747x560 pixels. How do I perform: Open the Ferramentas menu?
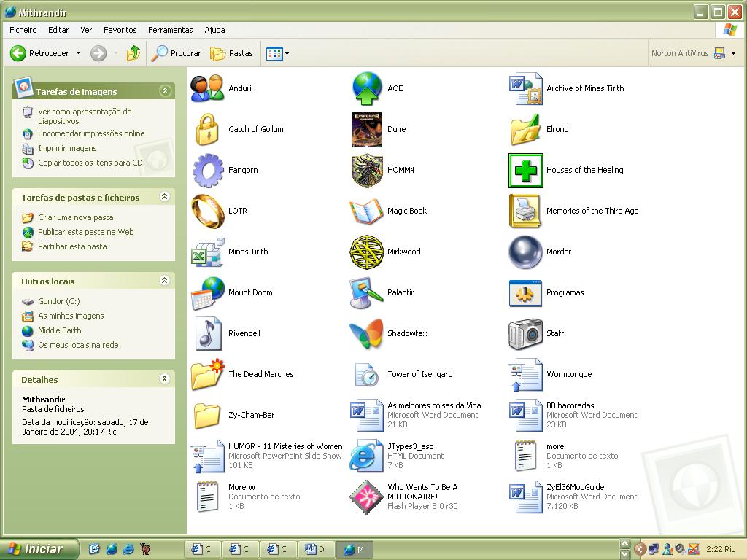pyautogui.click(x=171, y=30)
